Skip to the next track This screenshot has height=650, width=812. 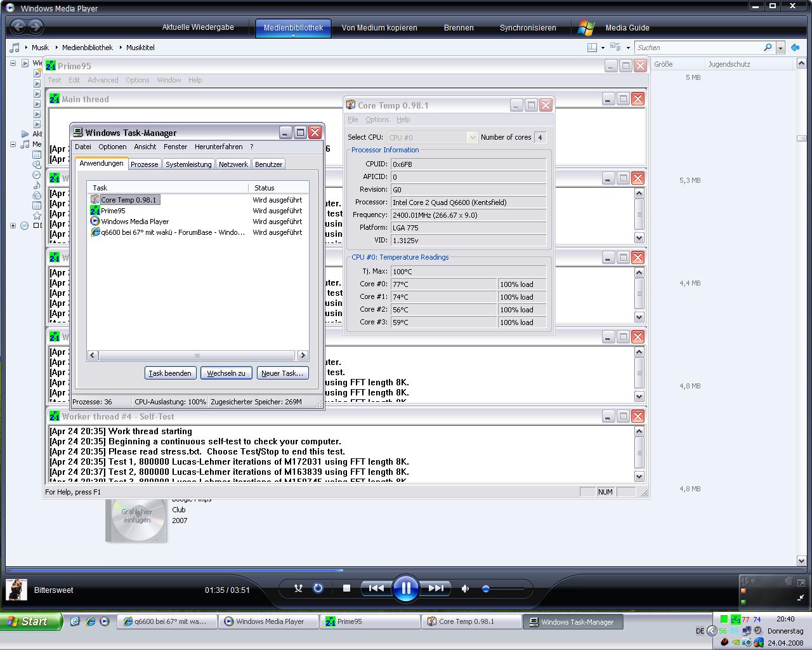pyautogui.click(x=436, y=588)
